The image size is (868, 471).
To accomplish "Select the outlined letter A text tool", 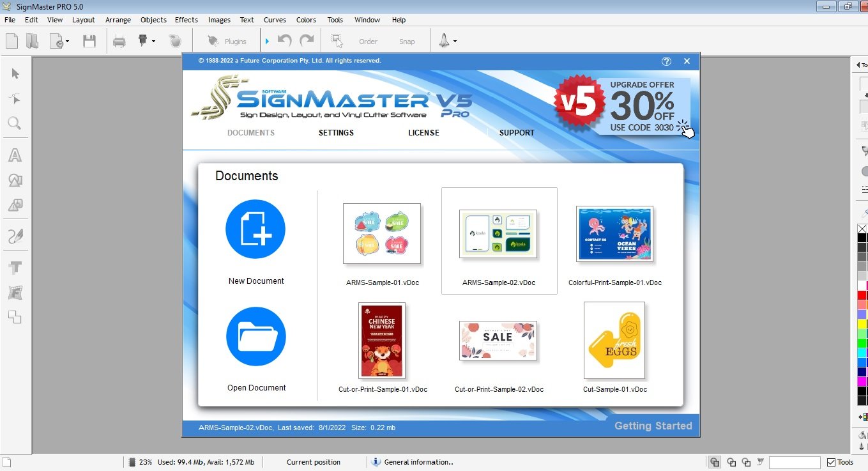I will (15, 155).
